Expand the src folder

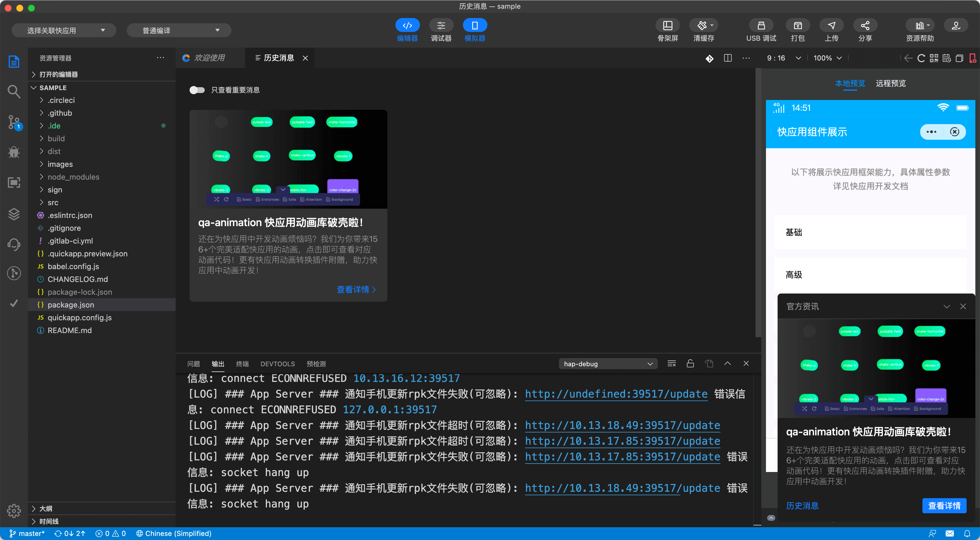53,202
